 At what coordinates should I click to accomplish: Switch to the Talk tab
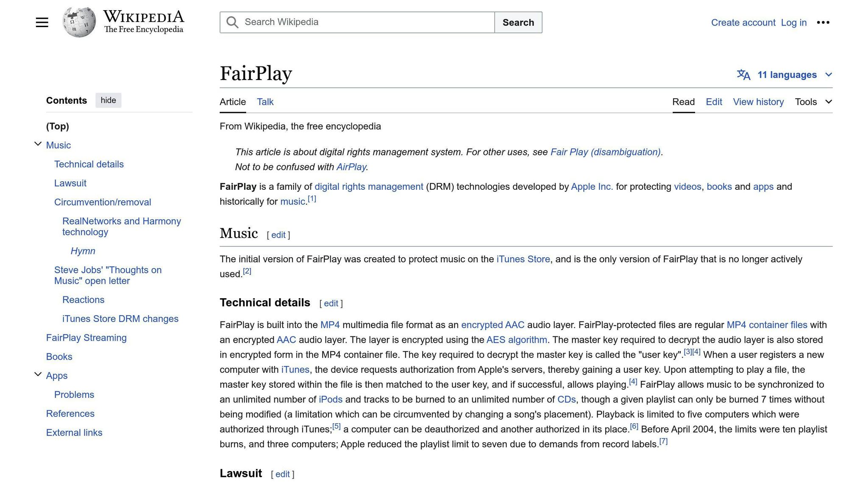[x=265, y=102]
